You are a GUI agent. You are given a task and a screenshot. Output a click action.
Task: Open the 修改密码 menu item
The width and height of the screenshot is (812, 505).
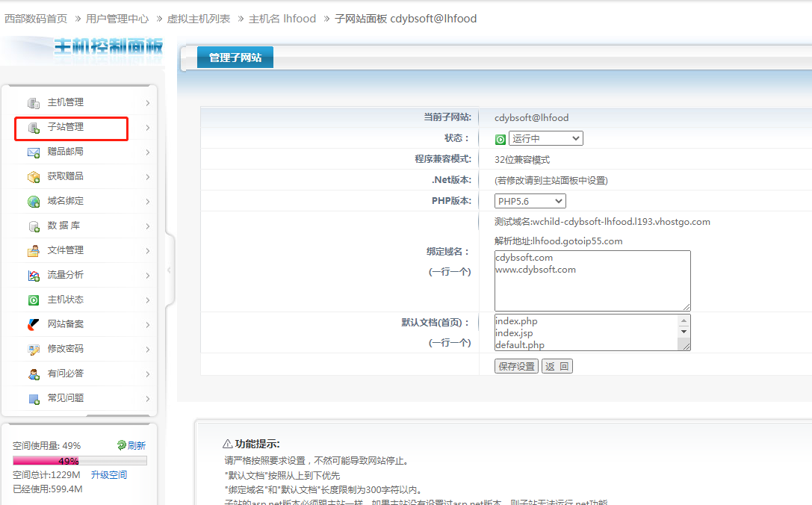pos(66,349)
